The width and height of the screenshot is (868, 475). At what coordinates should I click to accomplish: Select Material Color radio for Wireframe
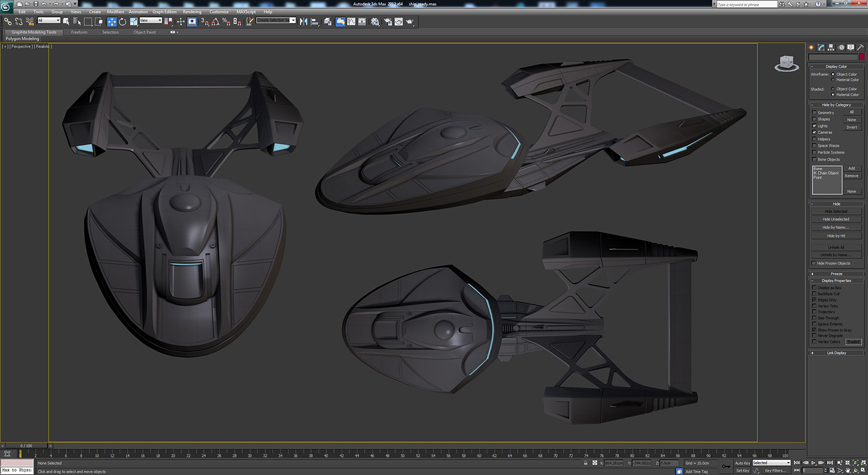click(834, 79)
